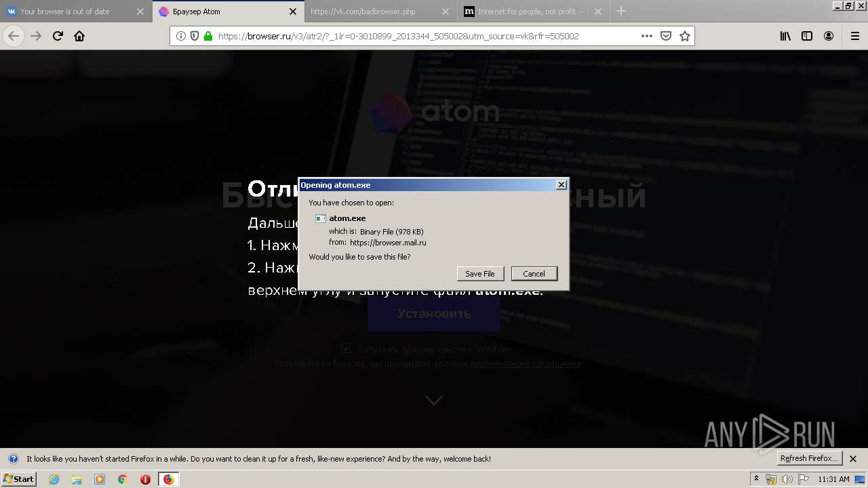
Task: Click the volume speaker tray icon
Action: point(787,479)
